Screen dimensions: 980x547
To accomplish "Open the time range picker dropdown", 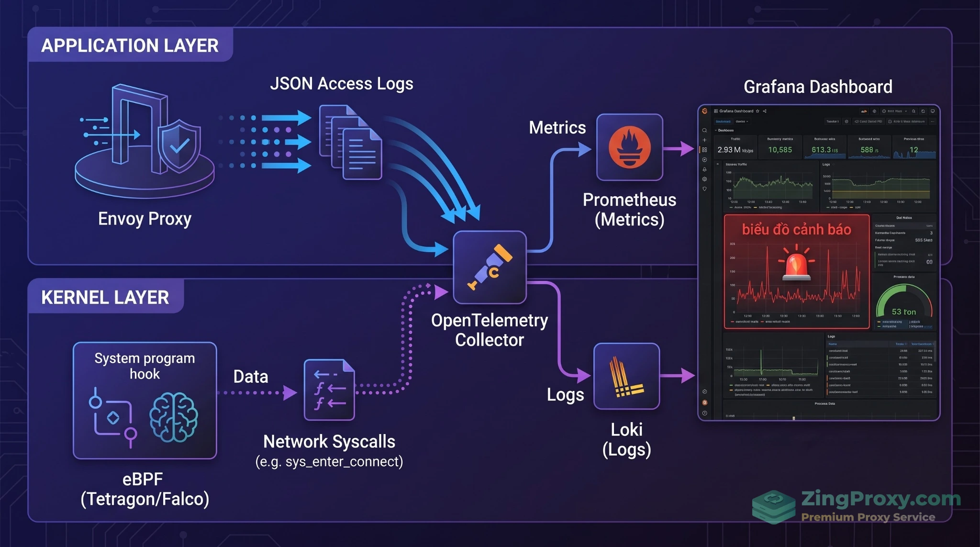I will (x=894, y=111).
